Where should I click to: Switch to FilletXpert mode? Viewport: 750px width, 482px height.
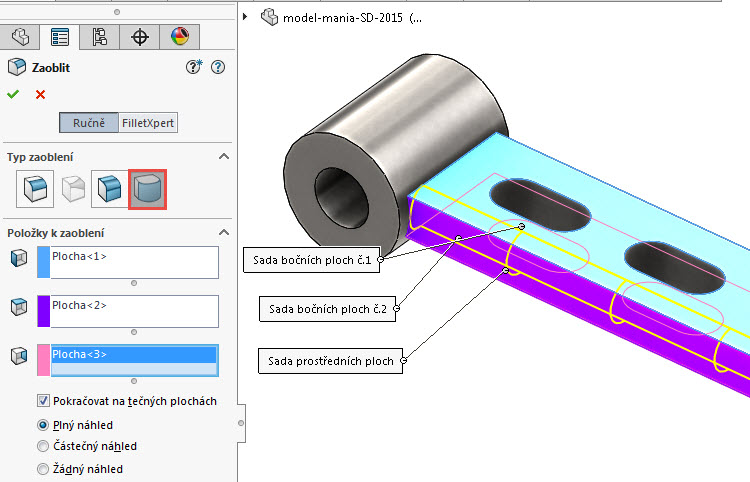coord(148,124)
